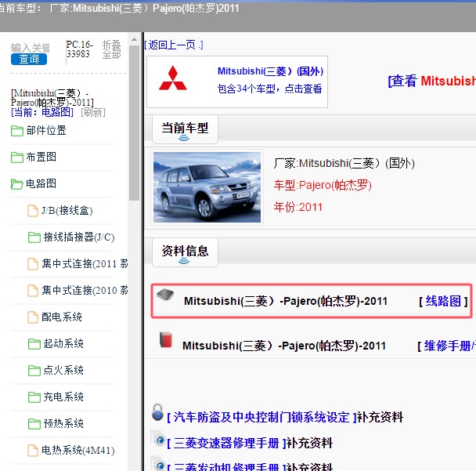Select 电热系统(4M41) tree label

pos(78,450)
